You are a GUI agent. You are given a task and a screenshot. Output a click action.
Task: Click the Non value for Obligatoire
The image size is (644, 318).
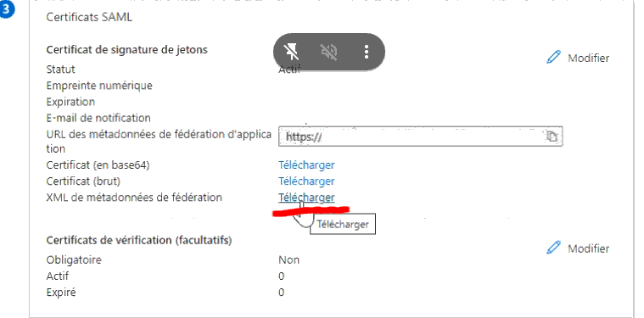coord(288,259)
